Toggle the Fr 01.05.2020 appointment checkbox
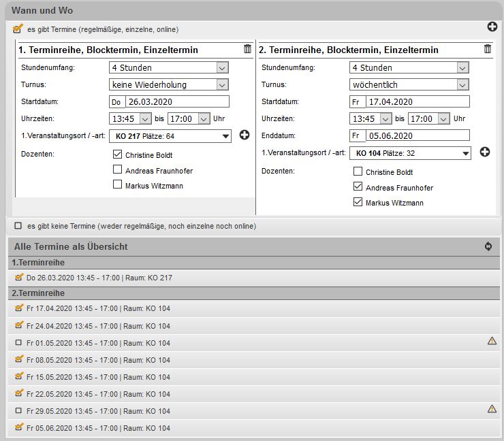 pos(18,343)
